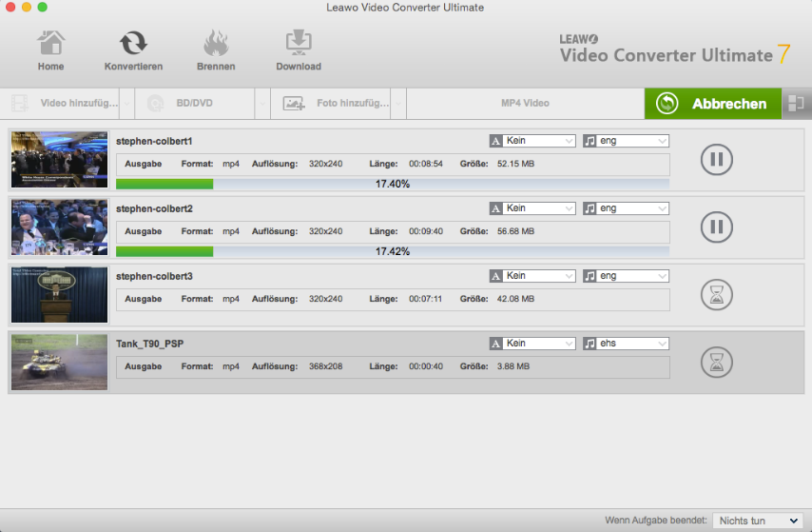Select the Tank_T90_PSP title text

pos(149,344)
